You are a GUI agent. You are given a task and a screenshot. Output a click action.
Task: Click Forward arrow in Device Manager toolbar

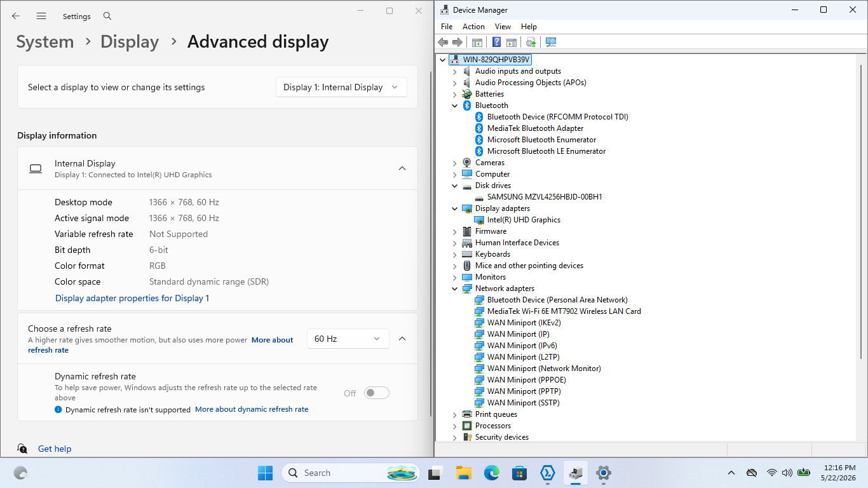coord(457,42)
